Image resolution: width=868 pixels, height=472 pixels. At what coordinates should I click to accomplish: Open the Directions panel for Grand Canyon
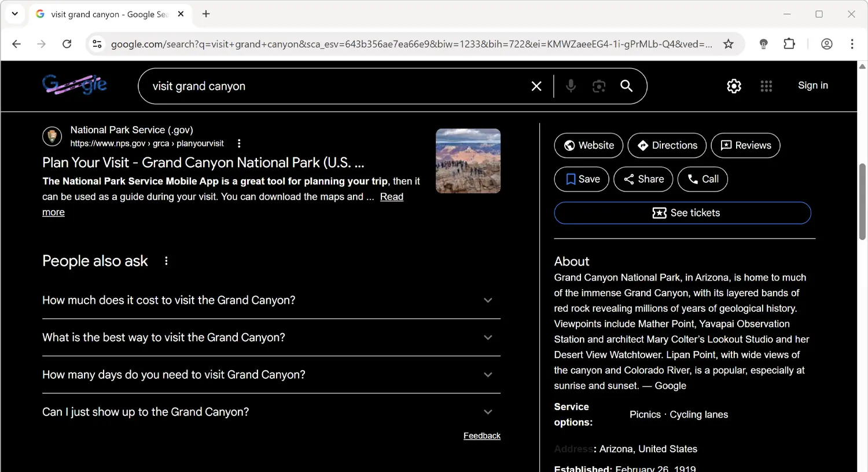667,145
